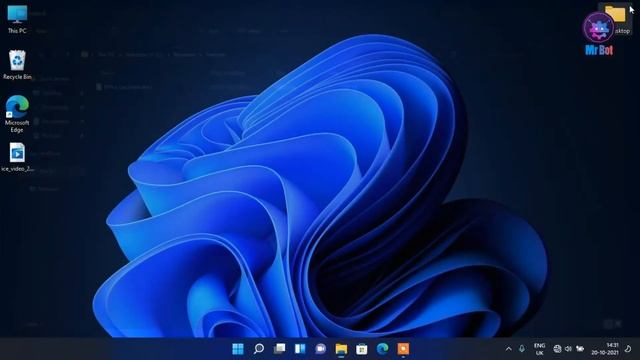Switch input language ENG UK
This screenshot has width=640, height=360.
click(x=540, y=349)
